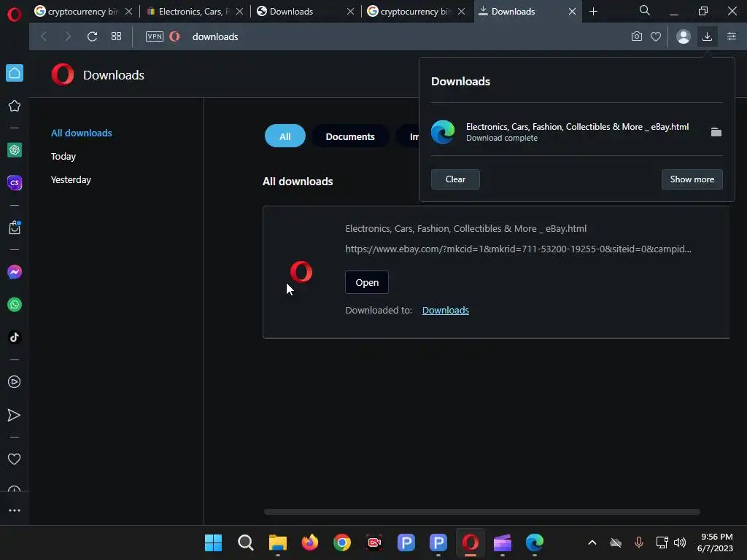747x560 pixels.
Task: Open ChatSonic sidebar panel
Action: 15,183
